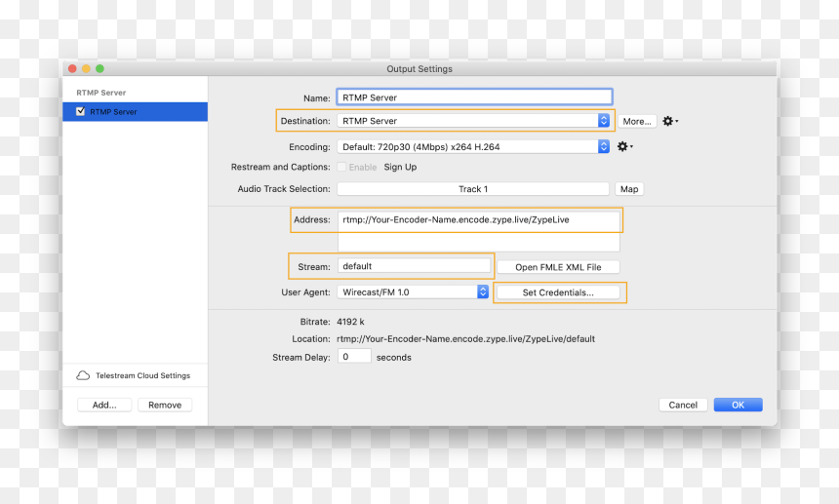Click Open FMLE XML File button

pyautogui.click(x=558, y=267)
